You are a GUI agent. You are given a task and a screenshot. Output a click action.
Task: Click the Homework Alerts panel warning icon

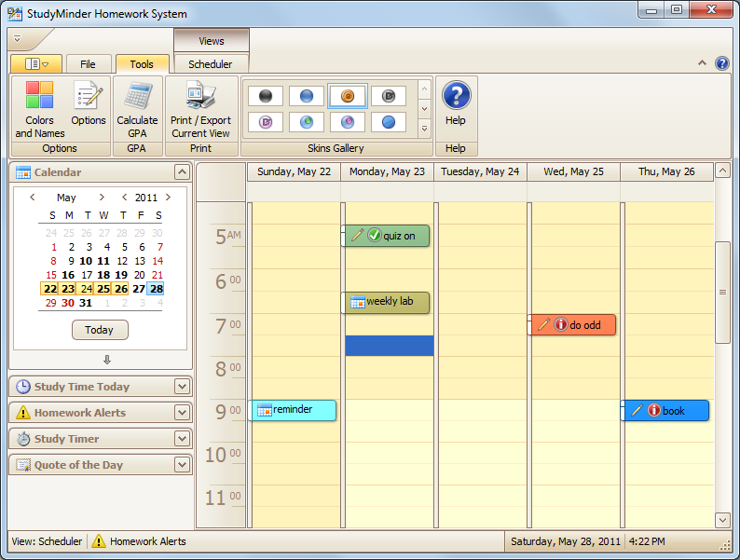23,413
